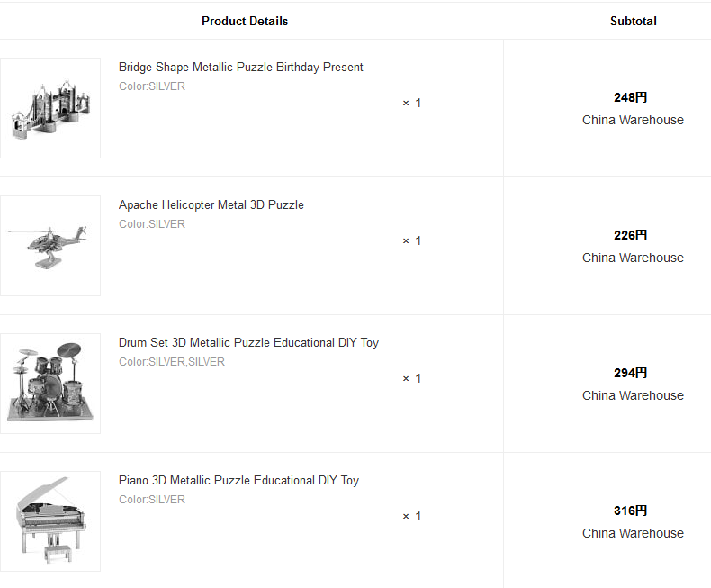
Task: Open Bridge Shape Metallic Puzzle Birthday Present link
Action: coord(241,68)
